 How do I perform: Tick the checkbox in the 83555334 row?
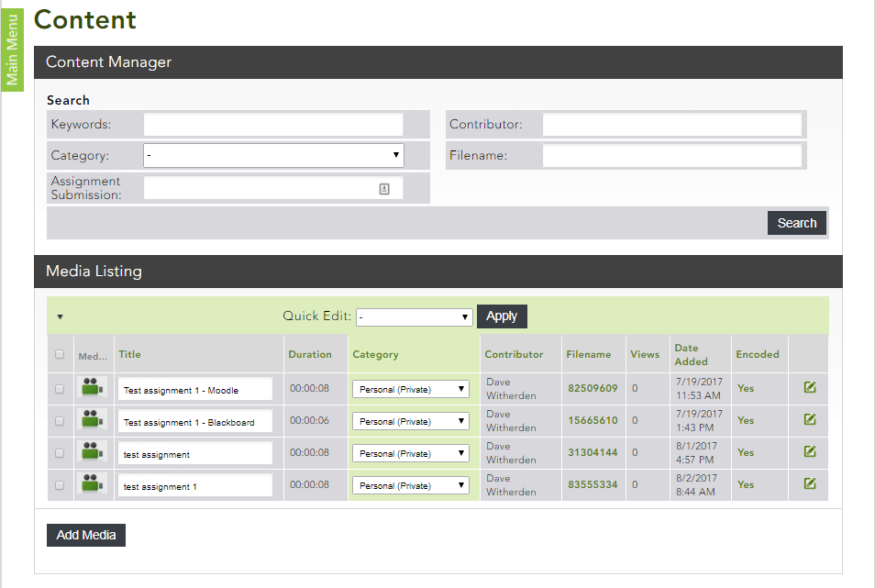(x=60, y=485)
